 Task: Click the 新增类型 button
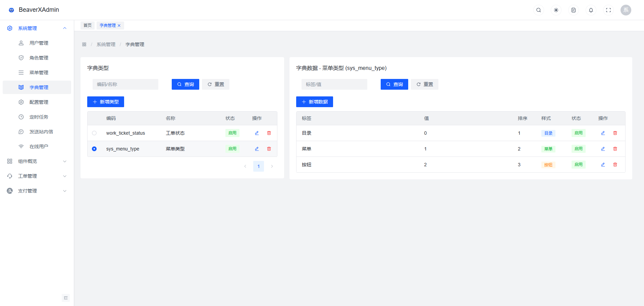pyautogui.click(x=106, y=102)
